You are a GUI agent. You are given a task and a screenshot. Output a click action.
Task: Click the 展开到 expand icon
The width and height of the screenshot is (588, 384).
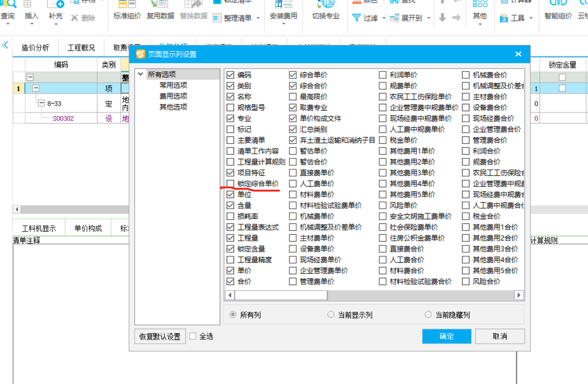(x=394, y=18)
